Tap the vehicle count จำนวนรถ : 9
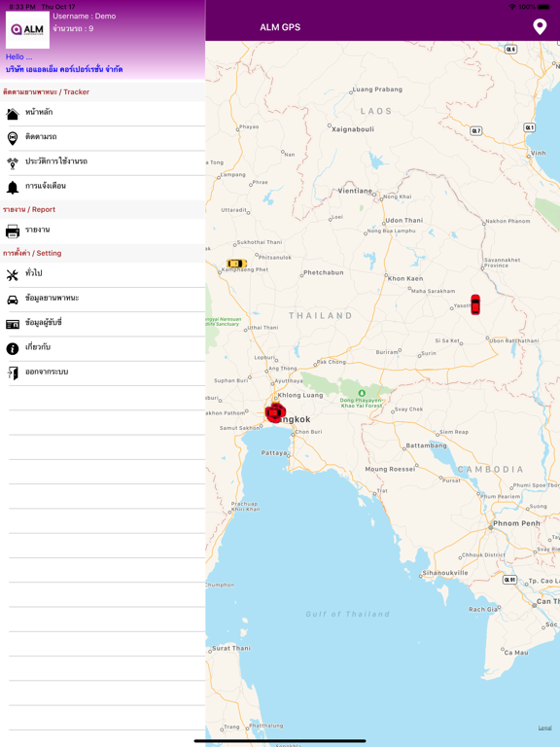Viewport: 560px width, 747px height. click(73, 28)
